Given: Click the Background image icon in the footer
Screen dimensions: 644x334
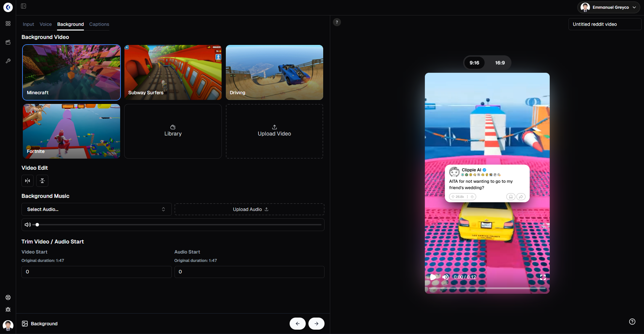Looking at the screenshot, I should [x=25, y=324].
